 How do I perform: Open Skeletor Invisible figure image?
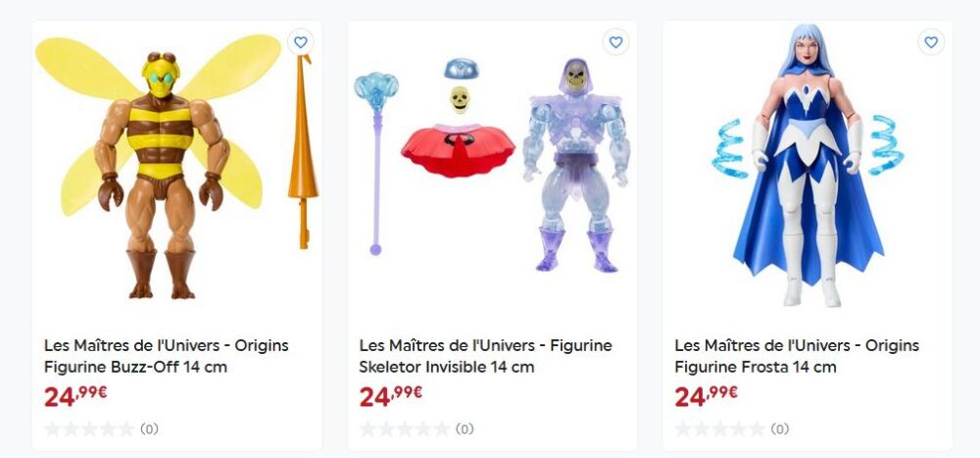(x=576, y=166)
